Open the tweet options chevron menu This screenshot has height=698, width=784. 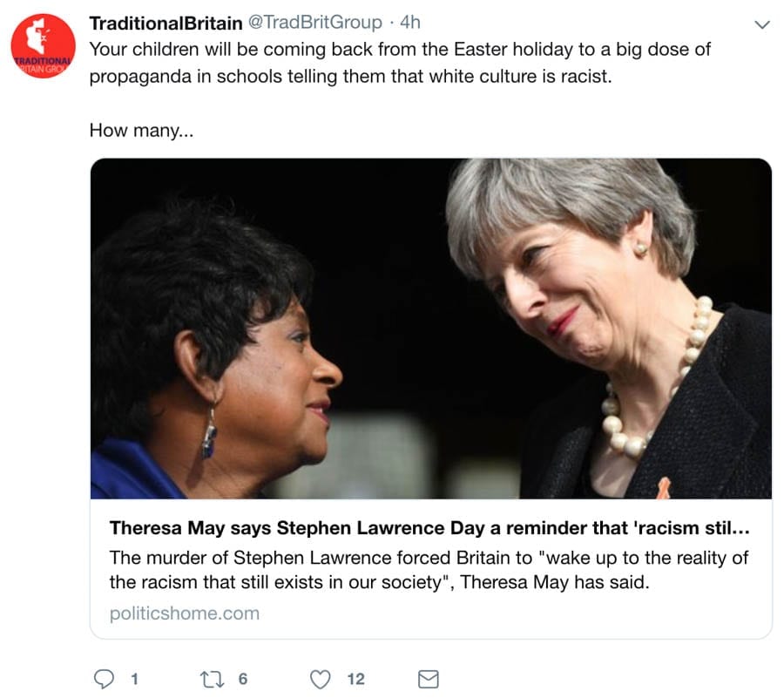point(761,24)
